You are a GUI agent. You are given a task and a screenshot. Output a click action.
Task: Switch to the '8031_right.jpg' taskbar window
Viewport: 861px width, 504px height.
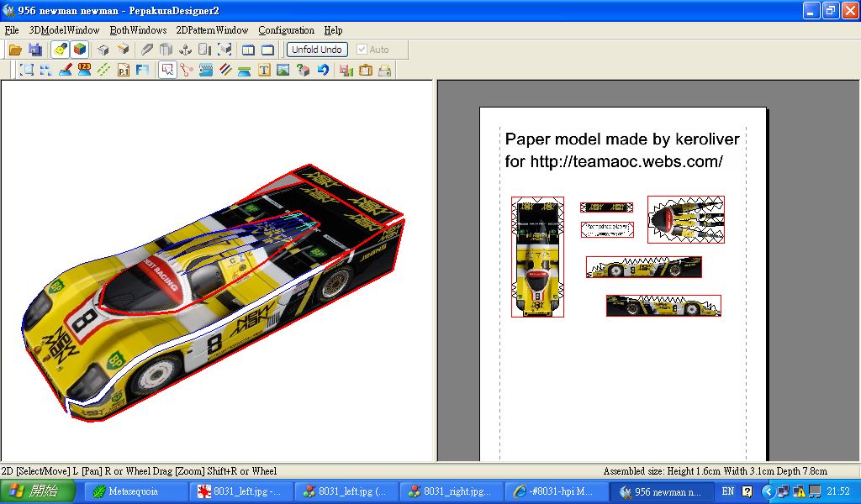(452, 491)
